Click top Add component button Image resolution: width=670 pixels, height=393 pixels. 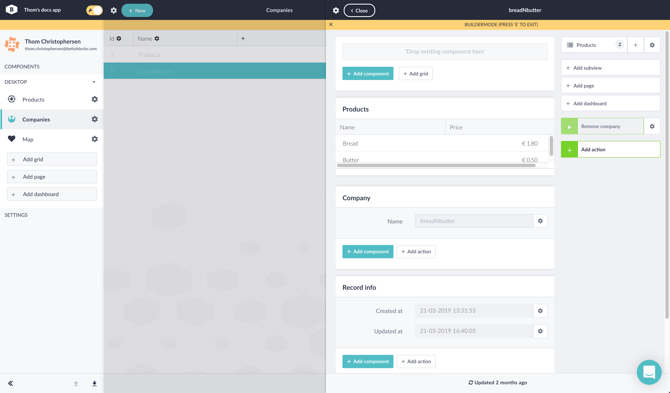(367, 73)
